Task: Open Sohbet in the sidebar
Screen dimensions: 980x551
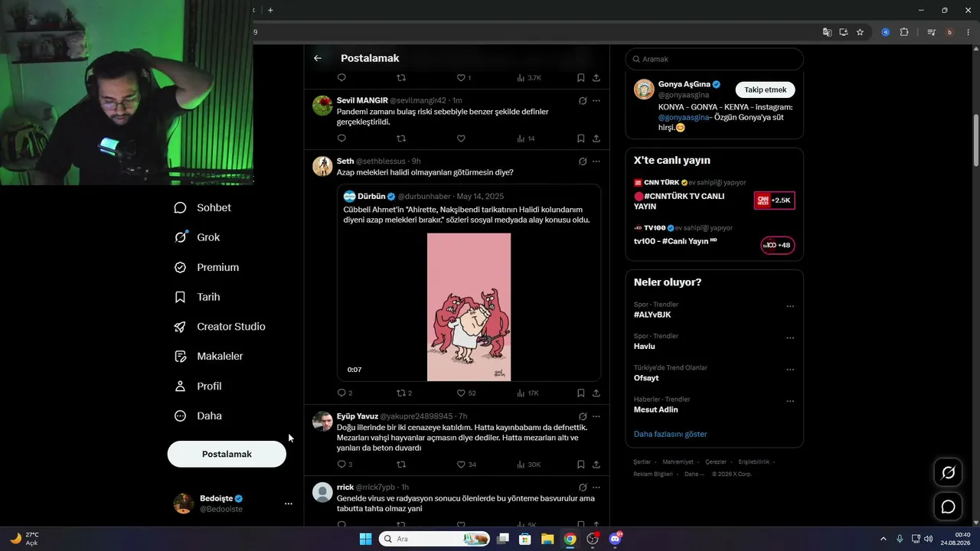Action: click(x=203, y=207)
